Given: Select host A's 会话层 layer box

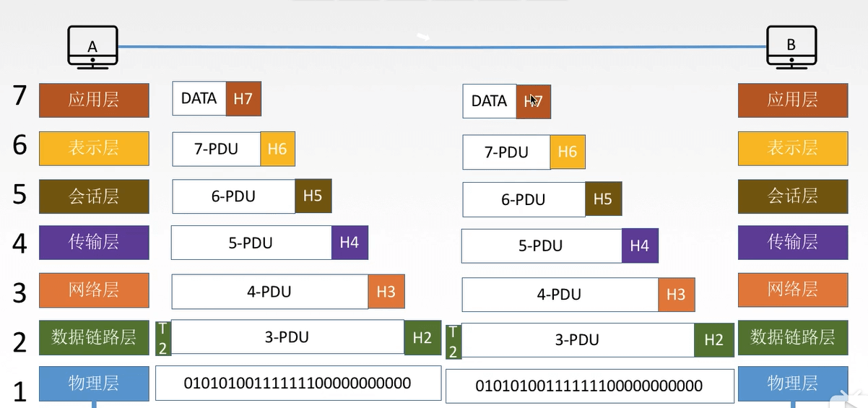Looking at the screenshot, I should point(94,196).
